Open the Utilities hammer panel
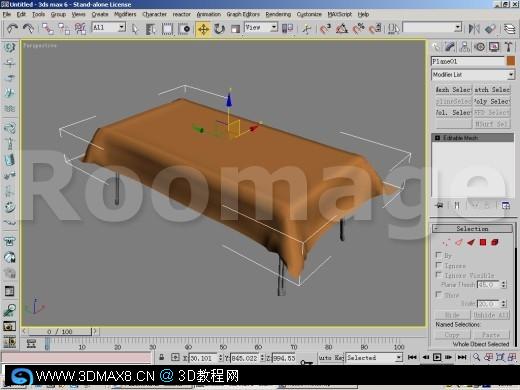This screenshot has height=390, width=520. tap(508, 47)
